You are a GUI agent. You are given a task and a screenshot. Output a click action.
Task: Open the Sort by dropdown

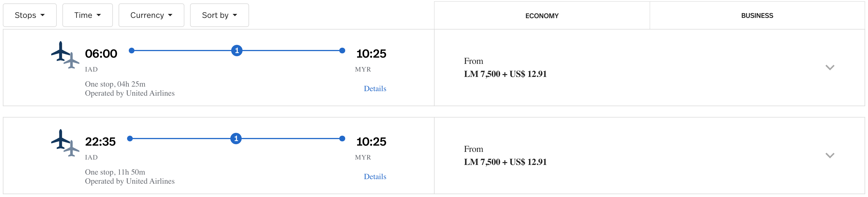219,15
